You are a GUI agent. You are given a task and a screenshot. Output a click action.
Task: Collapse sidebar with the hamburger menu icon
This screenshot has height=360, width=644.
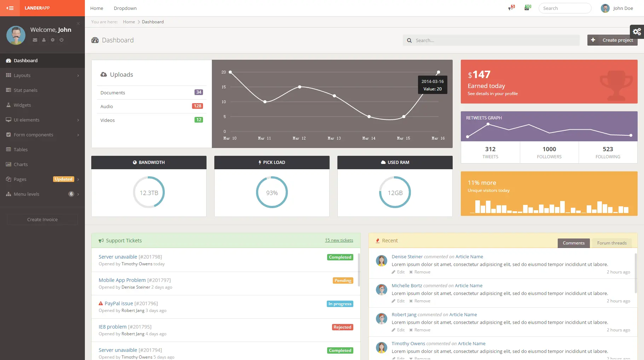click(10, 8)
